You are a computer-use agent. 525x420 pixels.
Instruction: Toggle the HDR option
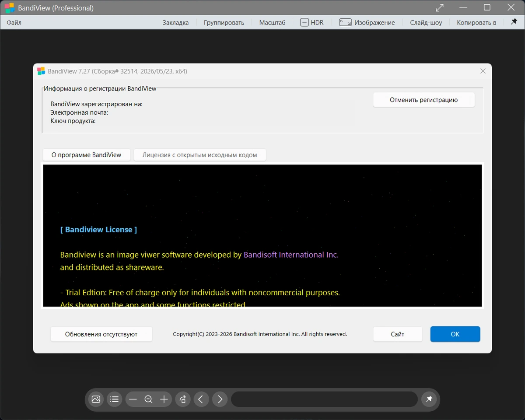[x=312, y=22]
